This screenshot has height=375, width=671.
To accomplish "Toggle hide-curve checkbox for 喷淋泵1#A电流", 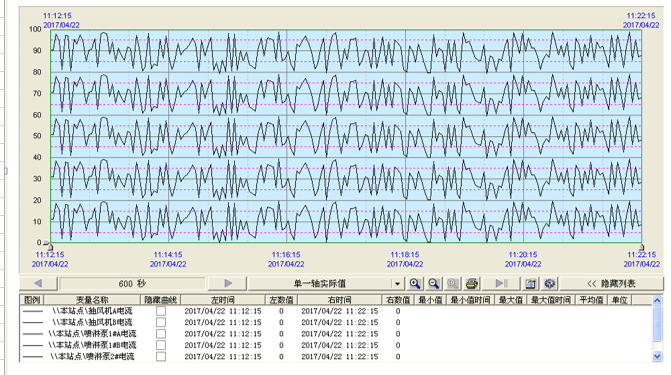I will click(x=161, y=333).
